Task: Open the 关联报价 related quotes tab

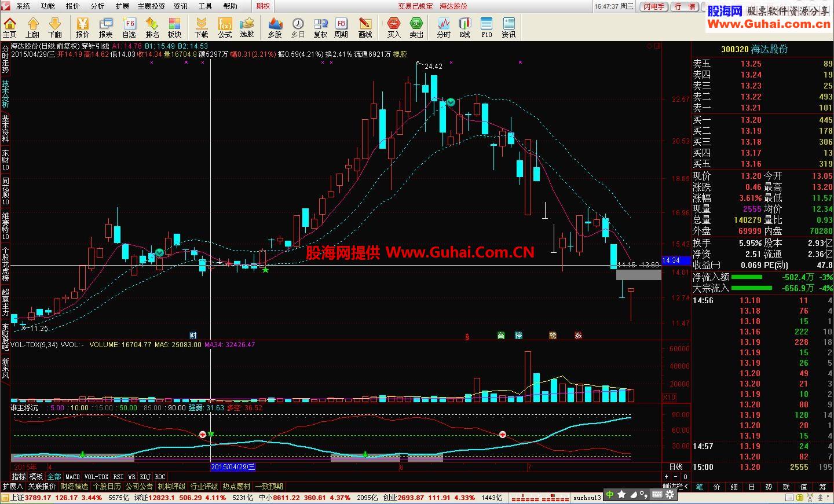Action: click(x=42, y=487)
